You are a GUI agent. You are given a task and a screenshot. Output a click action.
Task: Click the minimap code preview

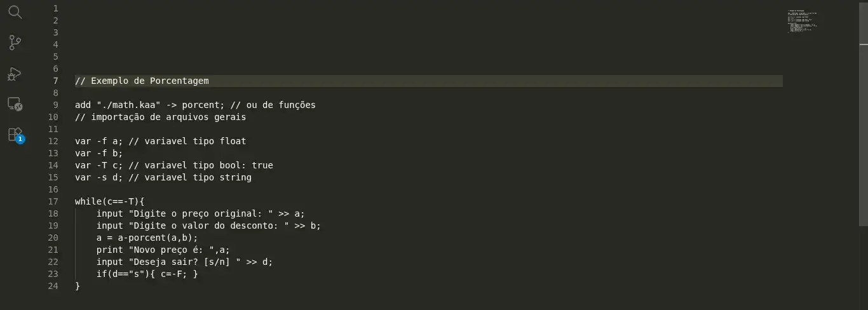tap(802, 21)
